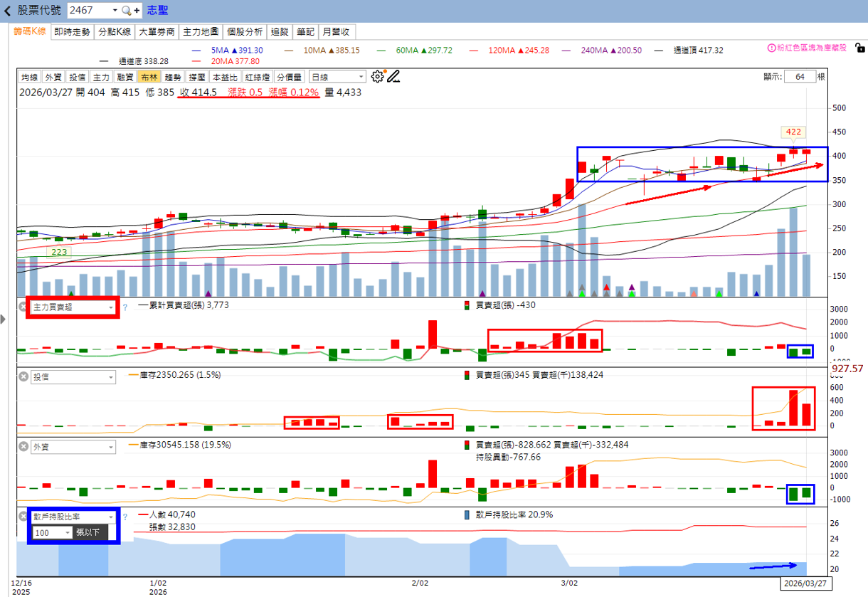868x597 pixels.
Task: Switch to the 主力地圖 tab
Action: point(201,31)
